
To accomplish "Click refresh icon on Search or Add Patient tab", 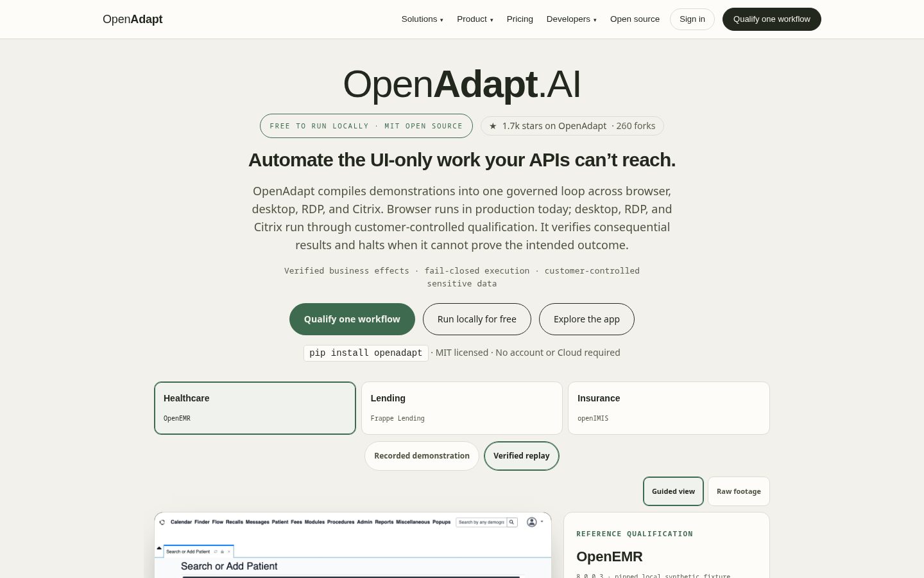I will pos(216,552).
